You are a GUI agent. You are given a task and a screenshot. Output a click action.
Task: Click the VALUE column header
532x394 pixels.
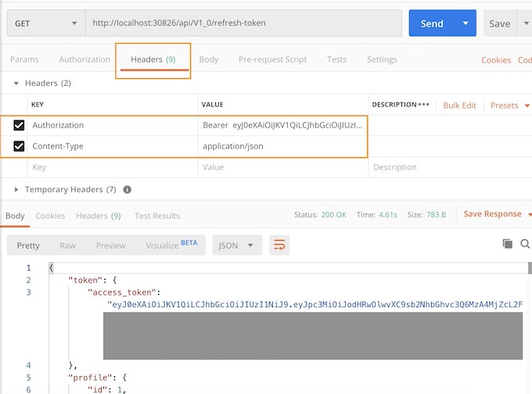click(212, 105)
